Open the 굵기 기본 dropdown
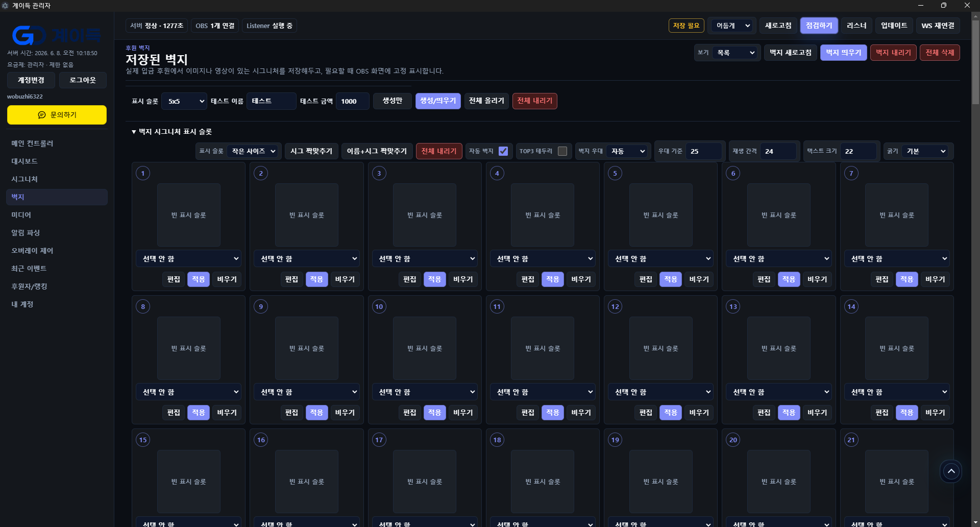This screenshot has width=980, height=527. [926, 151]
